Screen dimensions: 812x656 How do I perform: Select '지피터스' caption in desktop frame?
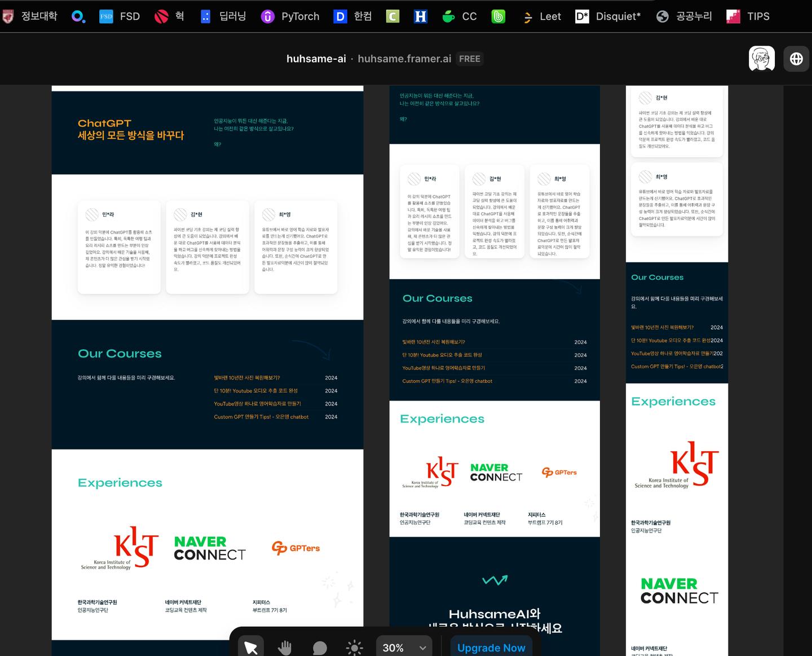pos(261,602)
